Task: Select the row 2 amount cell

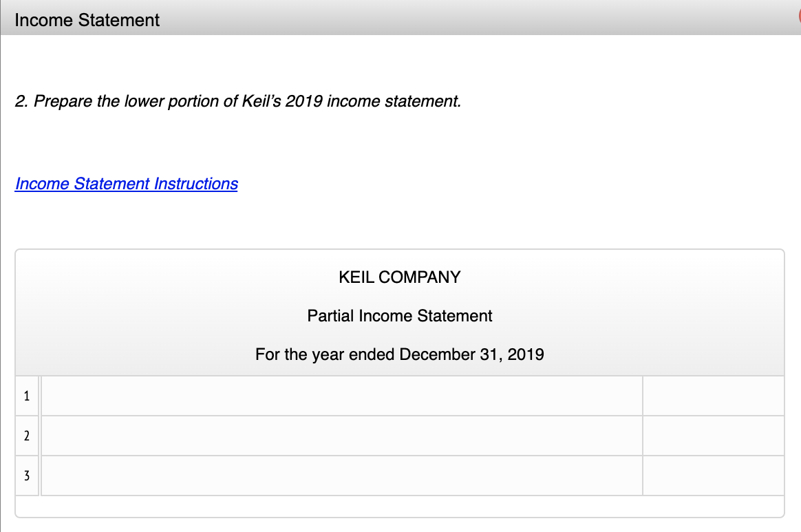Action: pos(713,436)
